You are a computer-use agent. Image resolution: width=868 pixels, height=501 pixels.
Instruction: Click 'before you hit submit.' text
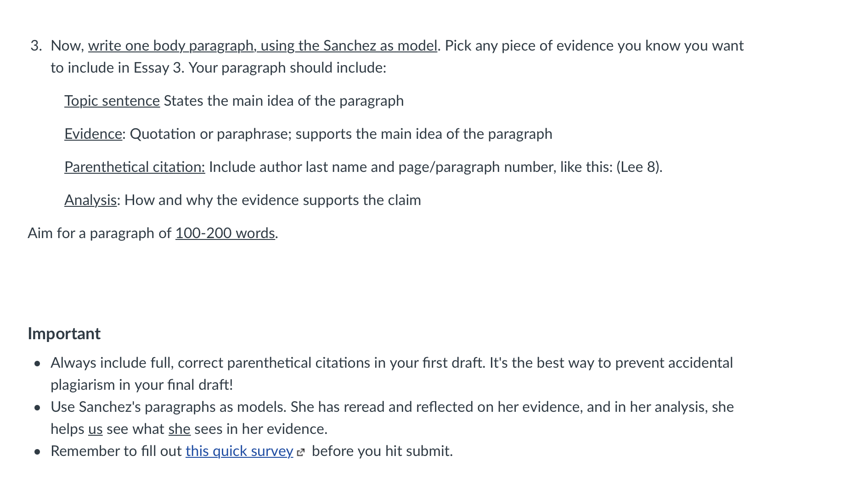pyautogui.click(x=382, y=451)
